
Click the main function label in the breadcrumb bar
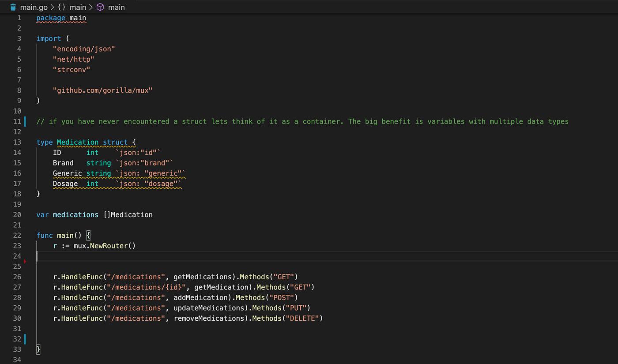[x=116, y=7]
